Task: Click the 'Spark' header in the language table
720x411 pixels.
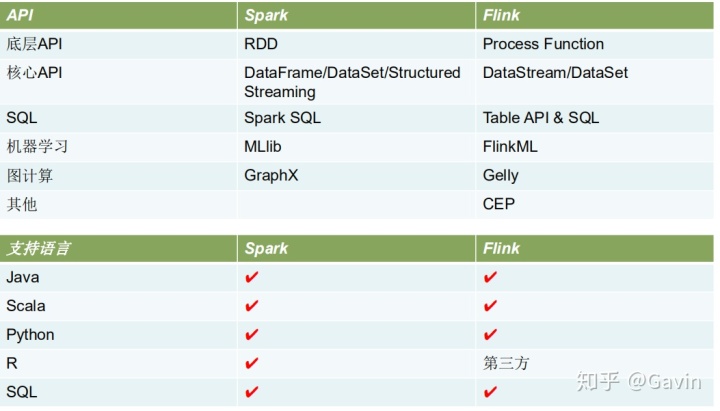Action: (266, 248)
